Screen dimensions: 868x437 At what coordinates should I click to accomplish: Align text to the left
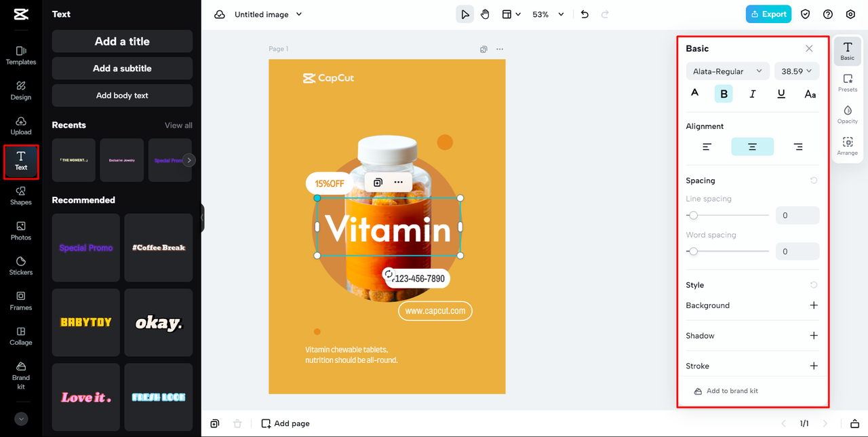707,147
